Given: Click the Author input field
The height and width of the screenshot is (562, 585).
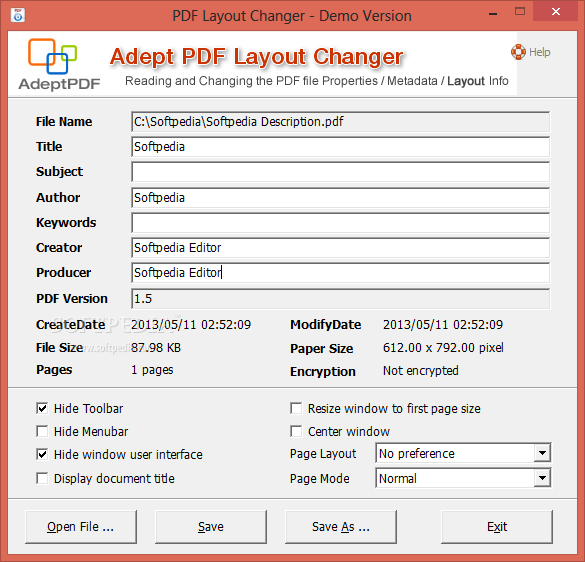Looking at the screenshot, I should pos(340,197).
